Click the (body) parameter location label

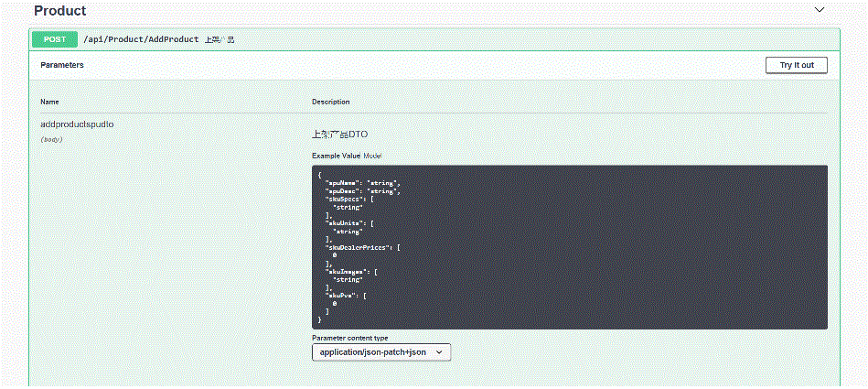[51, 139]
